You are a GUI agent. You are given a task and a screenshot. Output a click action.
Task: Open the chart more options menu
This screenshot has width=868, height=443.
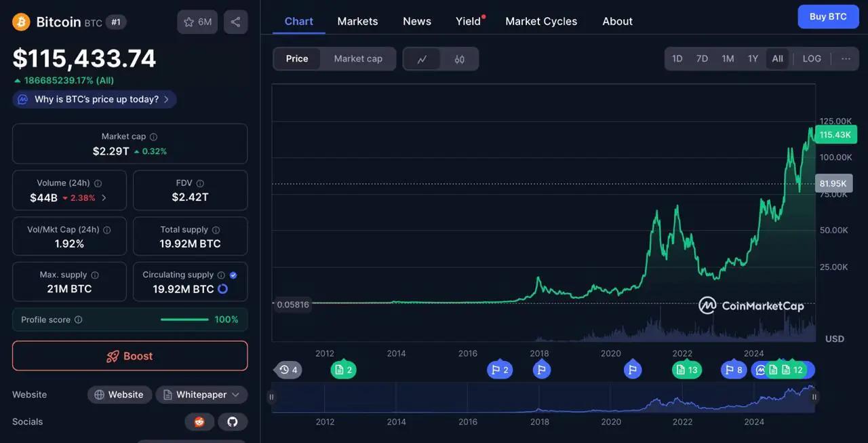point(846,59)
